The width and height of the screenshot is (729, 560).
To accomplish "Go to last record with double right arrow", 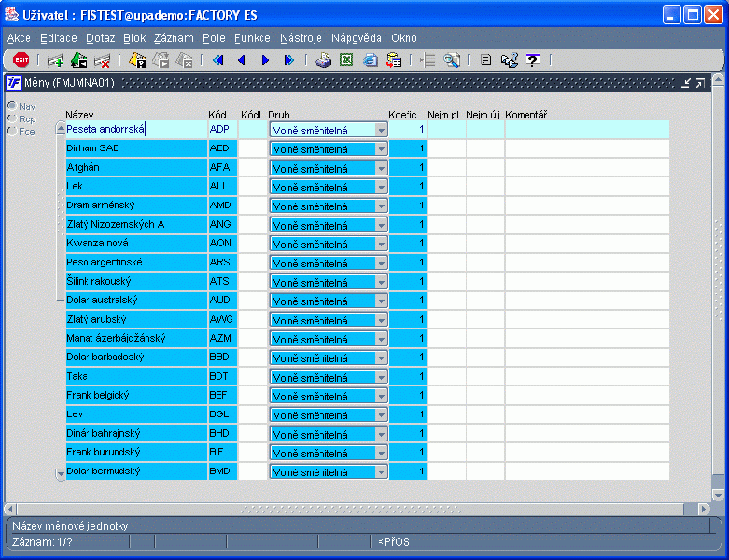I will coord(288,61).
